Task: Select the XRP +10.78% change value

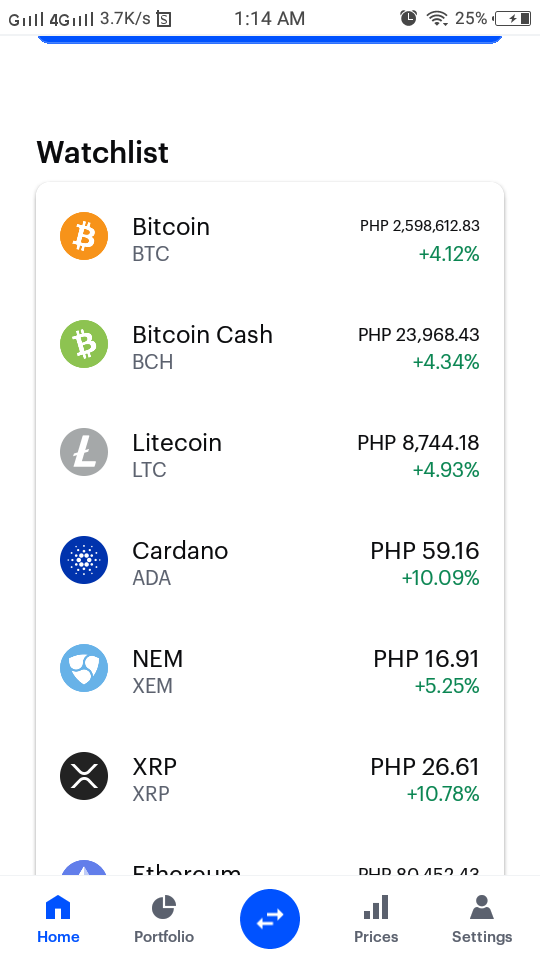Action: coord(443,794)
